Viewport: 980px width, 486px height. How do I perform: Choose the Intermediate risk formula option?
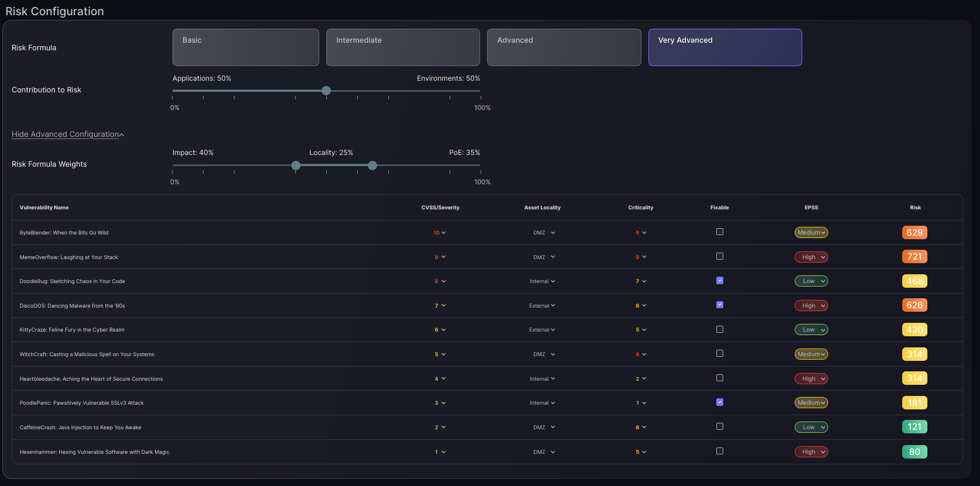[x=403, y=47]
